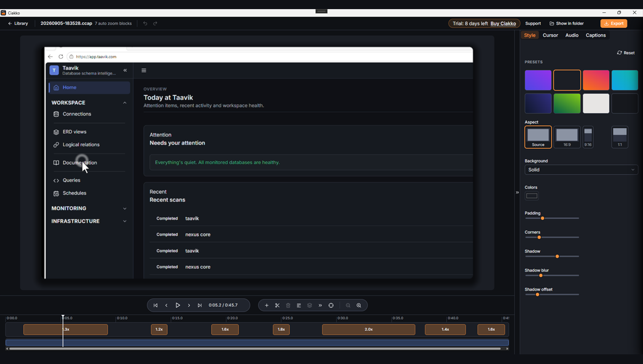The height and width of the screenshot is (364, 643).
Task: Choose the Source aspect ratio
Action: [x=538, y=137]
